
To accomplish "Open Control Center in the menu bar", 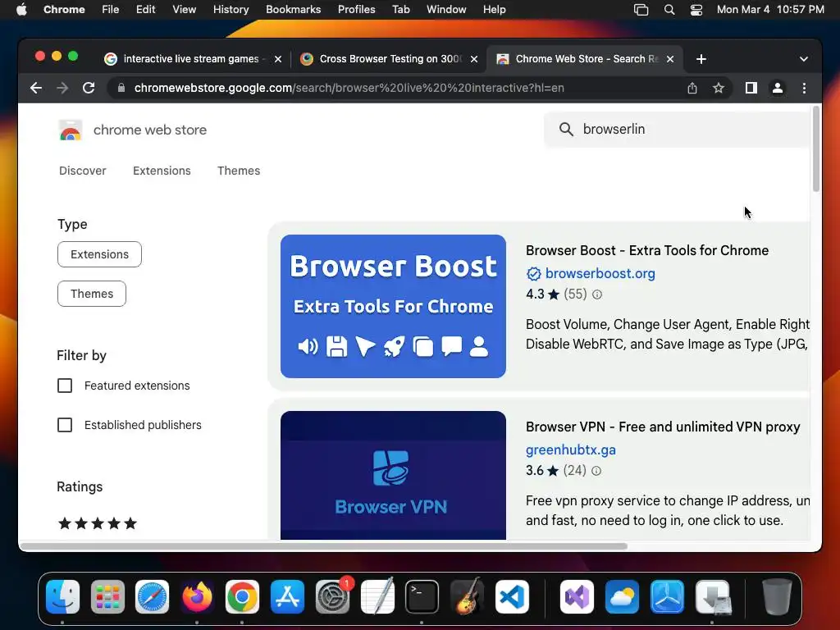I will (696, 10).
